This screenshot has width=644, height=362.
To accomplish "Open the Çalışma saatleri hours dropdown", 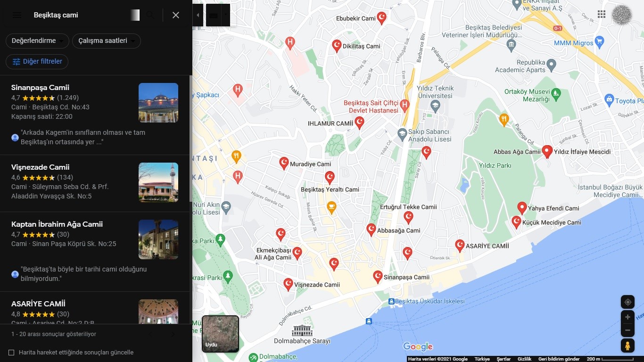I will click(x=107, y=41).
